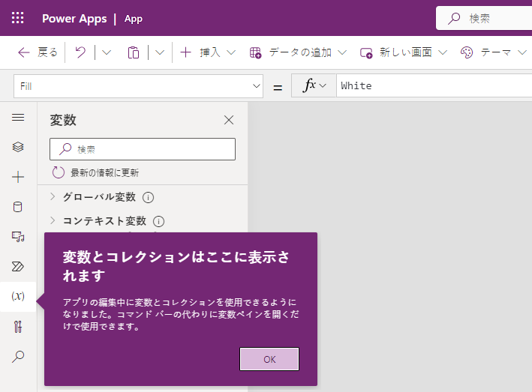Expand the 新しい画面 dropdown chevron

click(443, 52)
